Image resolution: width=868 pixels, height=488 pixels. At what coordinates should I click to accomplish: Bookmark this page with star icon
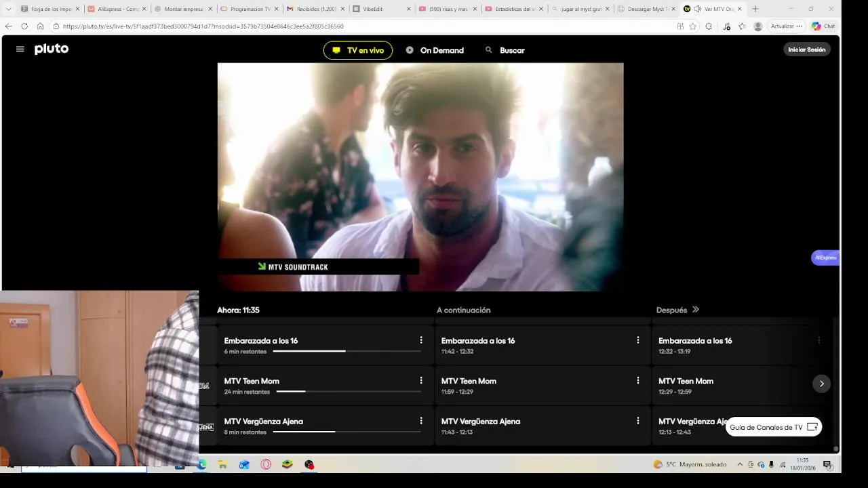pyautogui.click(x=692, y=26)
